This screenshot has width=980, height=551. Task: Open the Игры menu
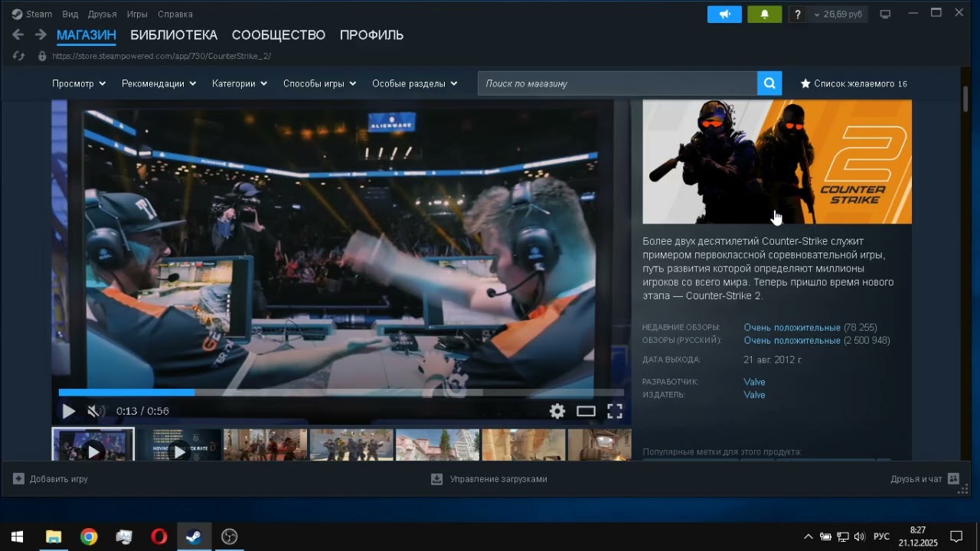pyautogui.click(x=137, y=14)
